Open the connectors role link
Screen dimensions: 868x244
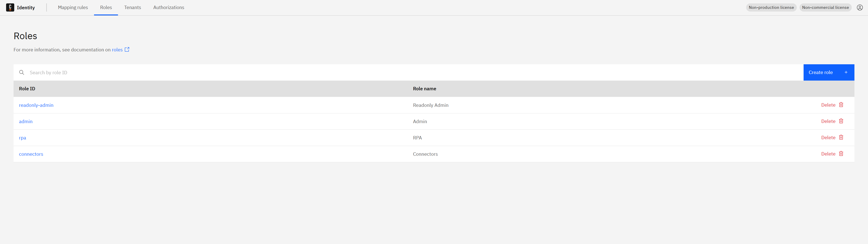[x=31, y=154]
